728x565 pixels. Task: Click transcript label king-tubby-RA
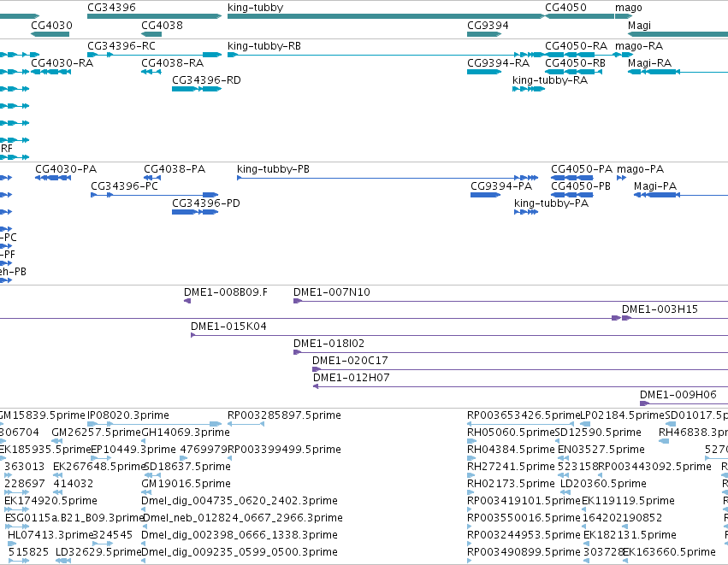coord(550,80)
